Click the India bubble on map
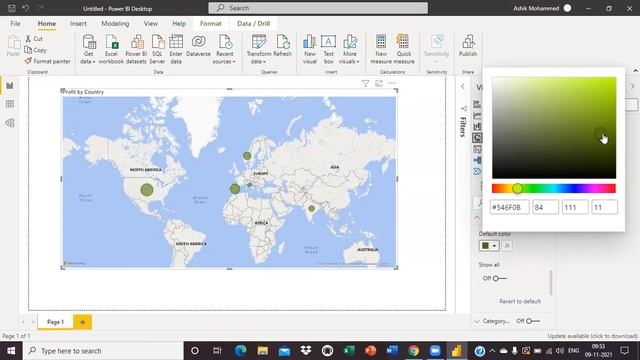The width and height of the screenshot is (640, 360). pyautogui.click(x=311, y=209)
